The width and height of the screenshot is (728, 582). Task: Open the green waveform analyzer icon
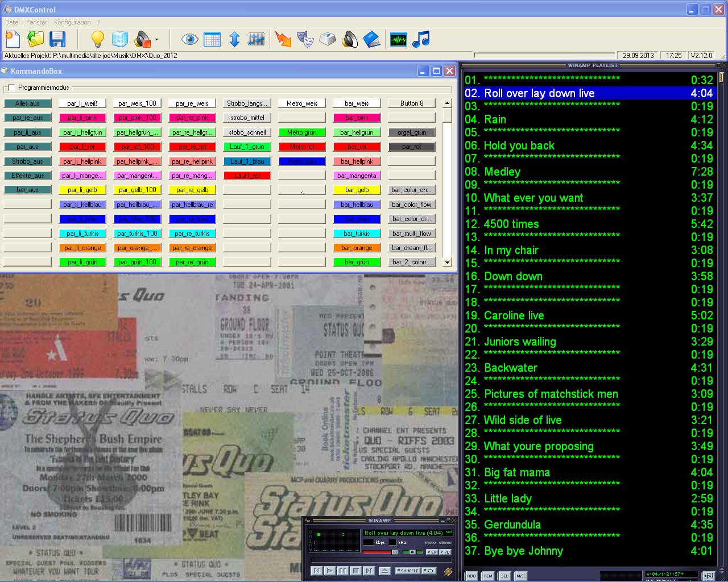(x=399, y=40)
